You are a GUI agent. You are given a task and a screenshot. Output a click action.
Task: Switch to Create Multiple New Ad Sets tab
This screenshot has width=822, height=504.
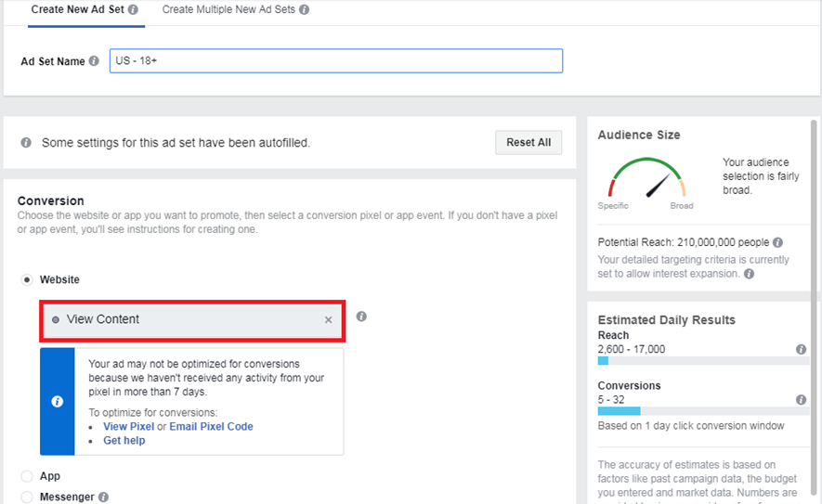(228, 10)
